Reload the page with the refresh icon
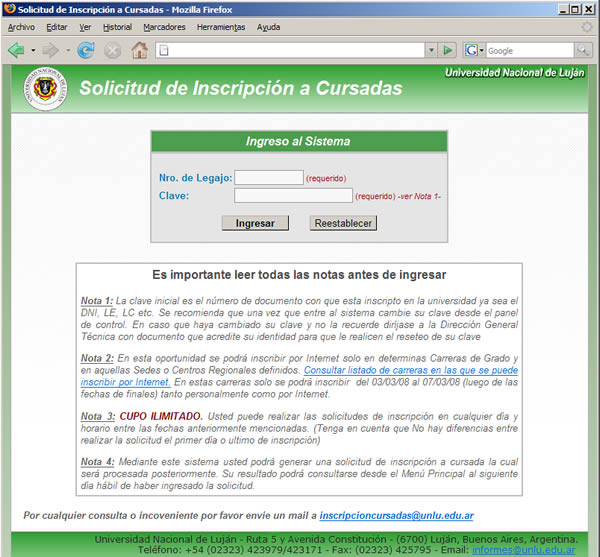Screen dimensions: 600x557 click(x=86, y=50)
